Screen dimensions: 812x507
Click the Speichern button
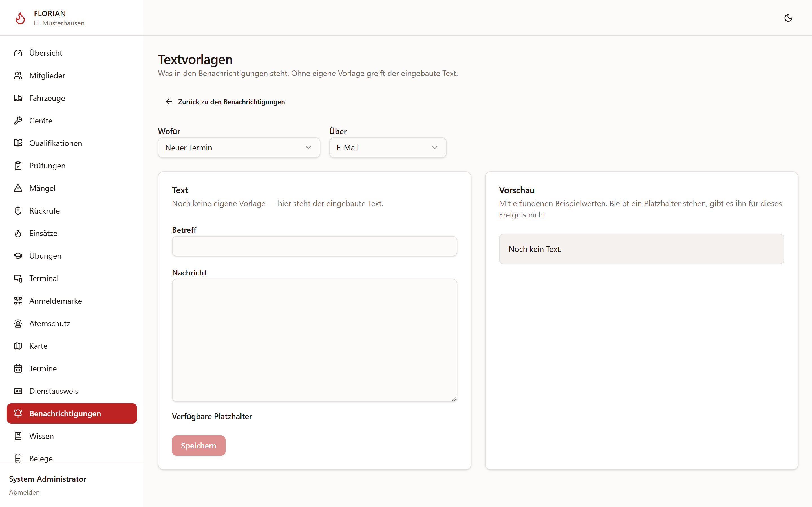[199, 446]
